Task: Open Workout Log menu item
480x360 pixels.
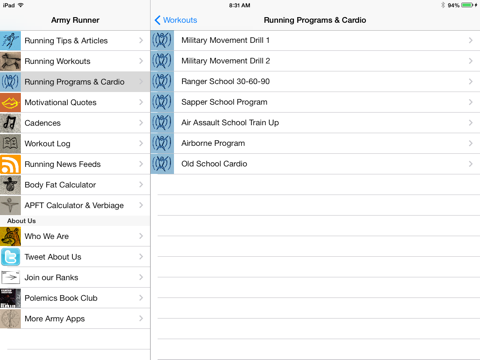Action: pyautogui.click(x=75, y=144)
